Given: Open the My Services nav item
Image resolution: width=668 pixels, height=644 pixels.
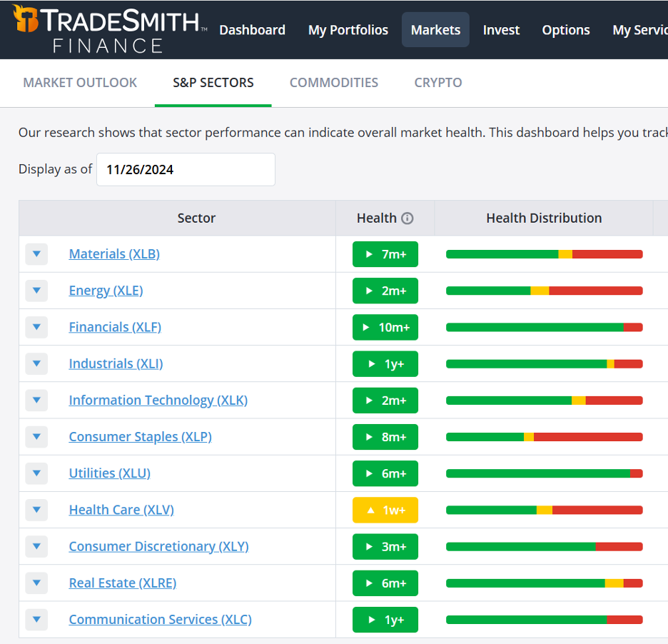Looking at the screenshot, I should (640, 30).
